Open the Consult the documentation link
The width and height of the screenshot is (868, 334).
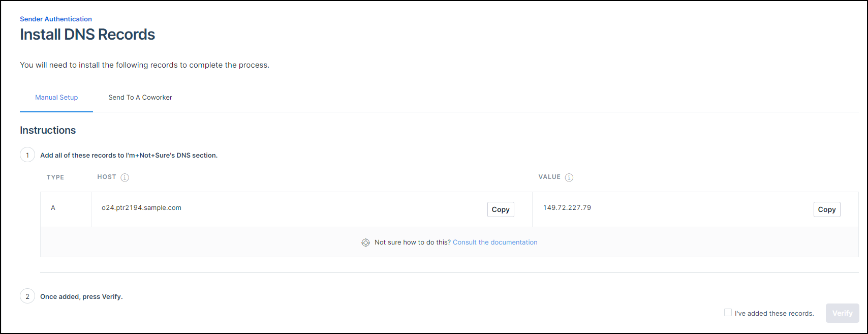point(495,242)
